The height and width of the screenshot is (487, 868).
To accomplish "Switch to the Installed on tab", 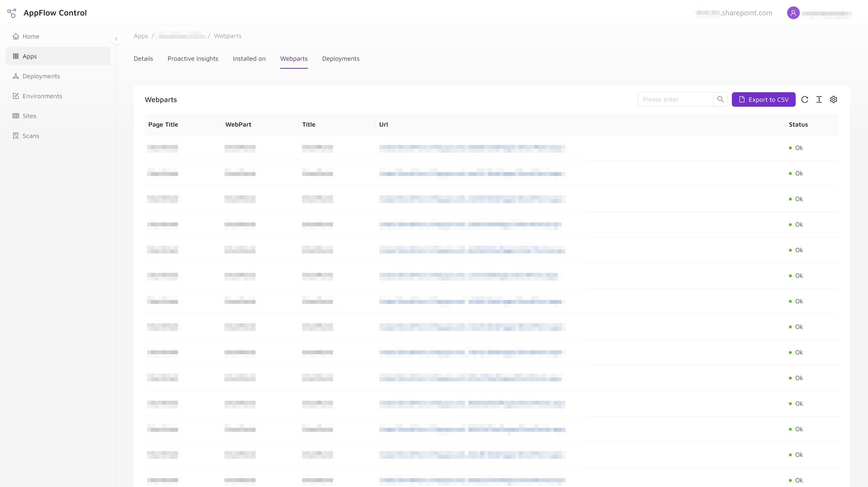I will (x=249, y=59).
